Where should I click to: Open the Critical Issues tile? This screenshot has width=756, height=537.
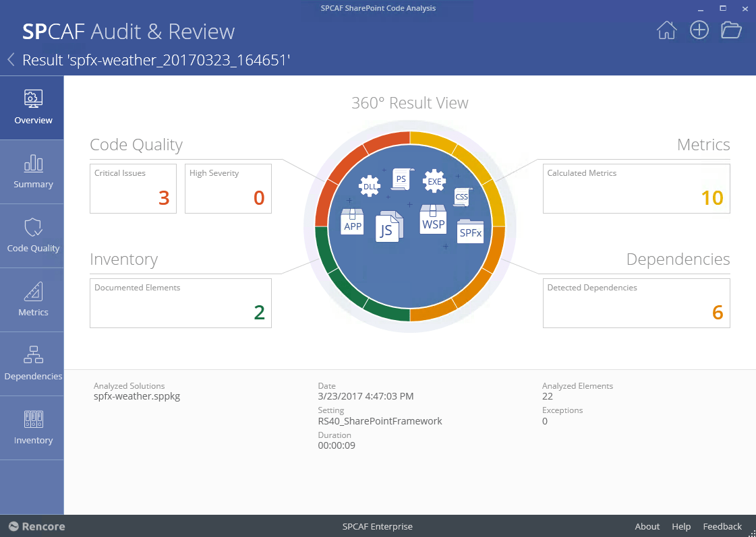pyautogui.click(x=133, y=189)
